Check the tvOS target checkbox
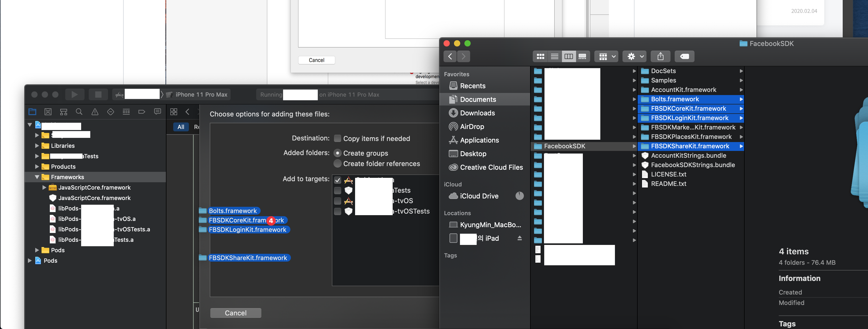This screenshot has height=329, width=868. 337,201
